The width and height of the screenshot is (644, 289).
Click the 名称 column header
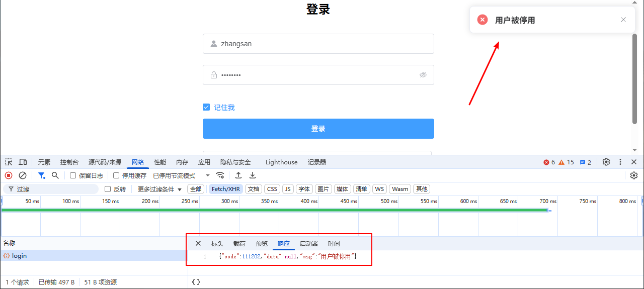[94, 243]
